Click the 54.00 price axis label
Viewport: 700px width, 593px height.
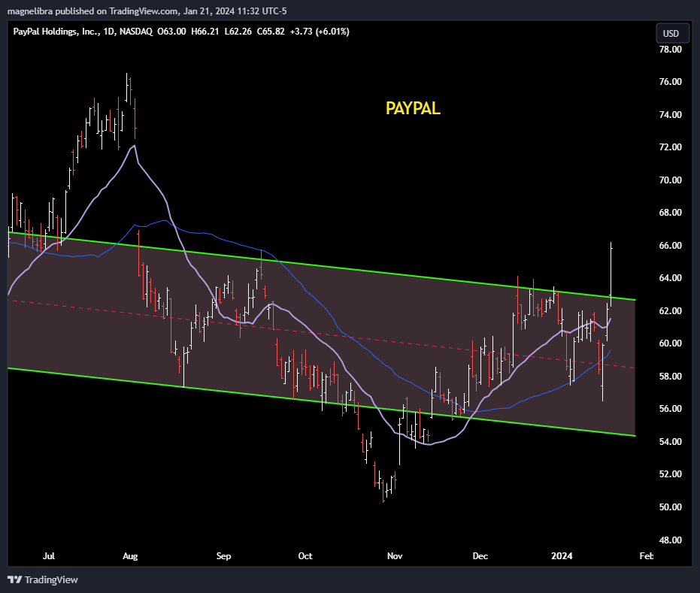click(670, 441)
